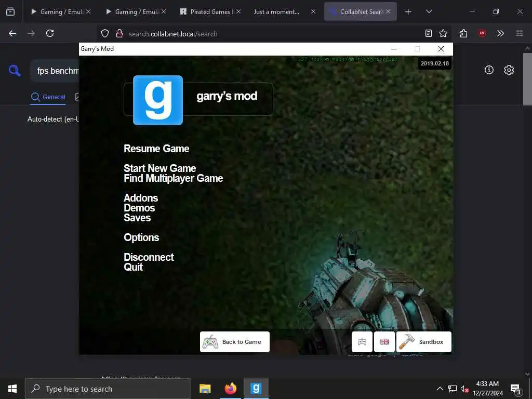Go forward in Firefox browser
Image resolution: width=532 pixels, height=399 pixels.
(31, 33)
